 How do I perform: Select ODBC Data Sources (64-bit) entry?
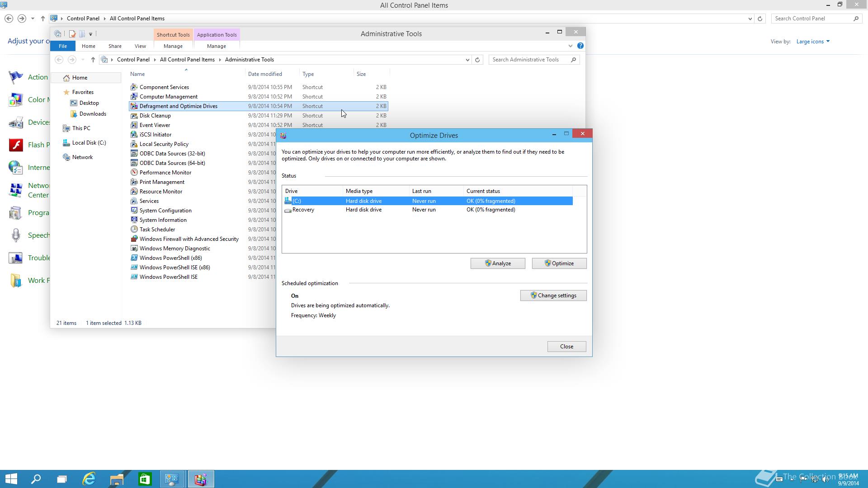(172, 163)
